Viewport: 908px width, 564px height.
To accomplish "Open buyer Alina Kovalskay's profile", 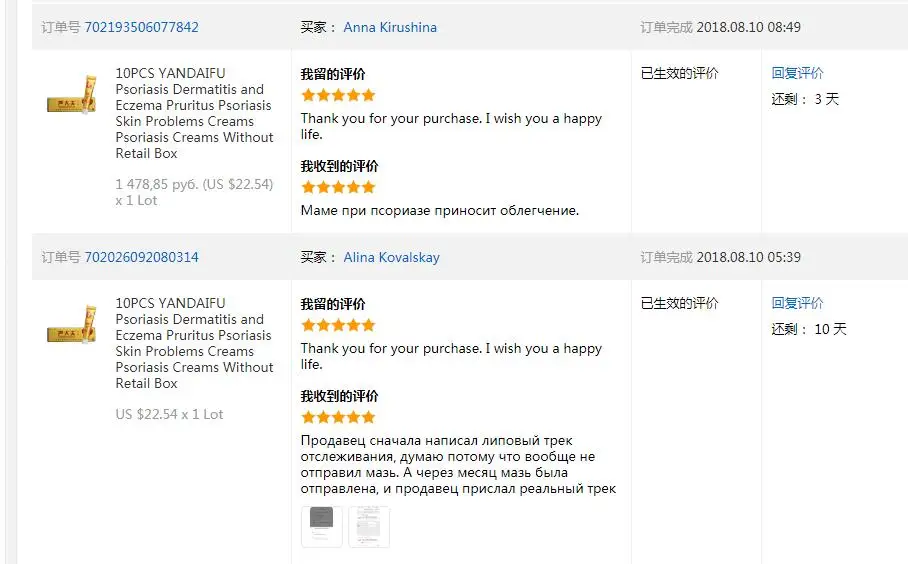I will (391, 257).
